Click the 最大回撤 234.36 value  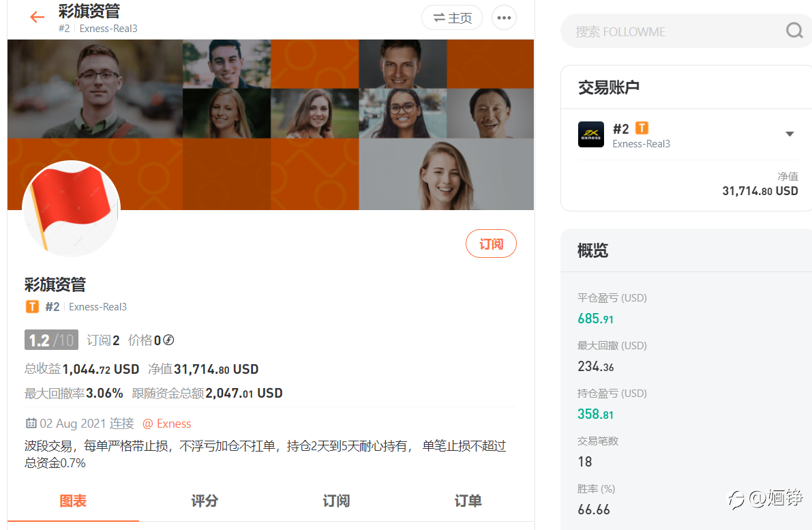pyautogui.click(x=596, y=366)
